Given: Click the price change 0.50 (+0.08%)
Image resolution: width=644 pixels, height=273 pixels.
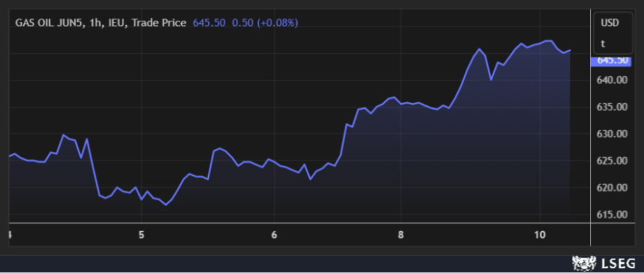Looking at the screenshot, I should (x=265, y=23).
